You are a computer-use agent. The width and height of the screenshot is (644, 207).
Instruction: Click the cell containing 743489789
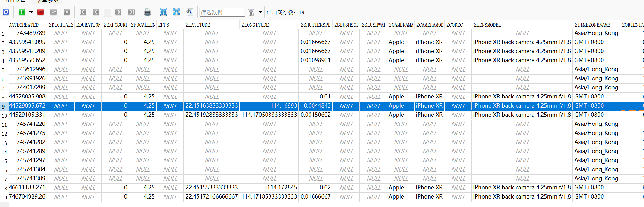pyautogui.click(x=28, y=33)
